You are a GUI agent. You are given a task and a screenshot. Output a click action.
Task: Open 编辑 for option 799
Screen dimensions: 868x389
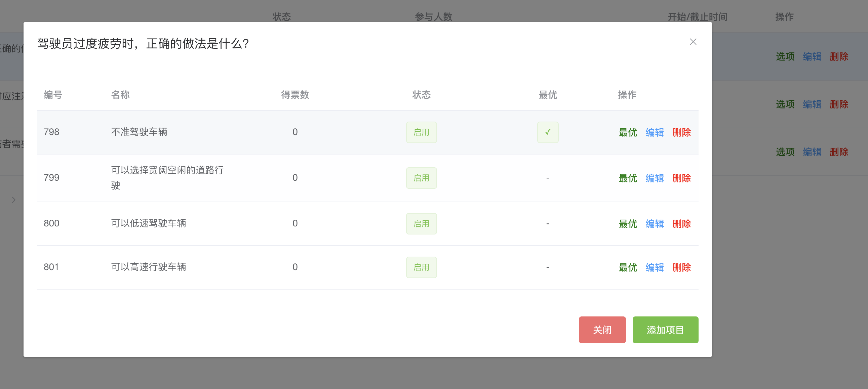(655, 178)
